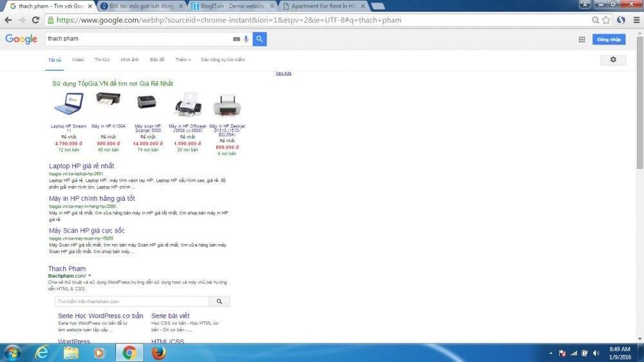Click the volume speaker tray icon
This screenshot has height=362, width=644.
[596, 353]
